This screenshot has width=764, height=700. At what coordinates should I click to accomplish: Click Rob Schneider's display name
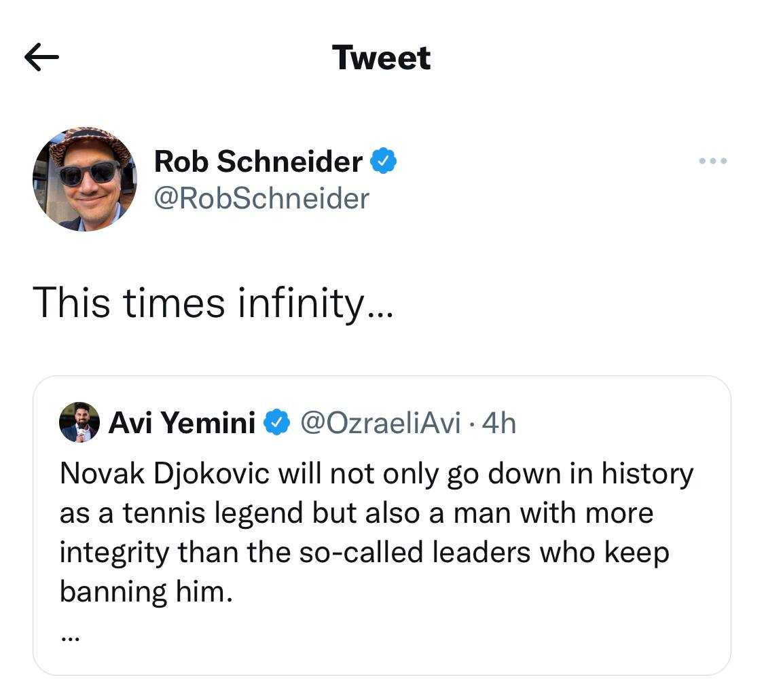click(x=258, y=161)
